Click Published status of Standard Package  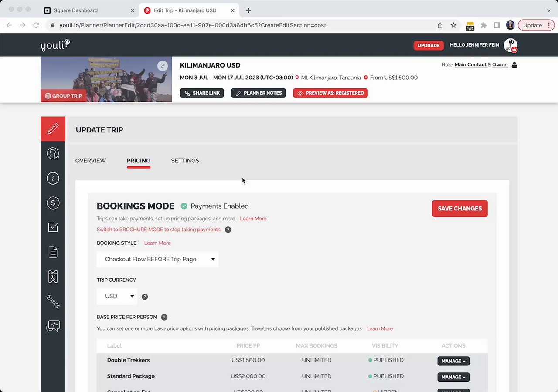pyautogui.click(x=386, y=376)
